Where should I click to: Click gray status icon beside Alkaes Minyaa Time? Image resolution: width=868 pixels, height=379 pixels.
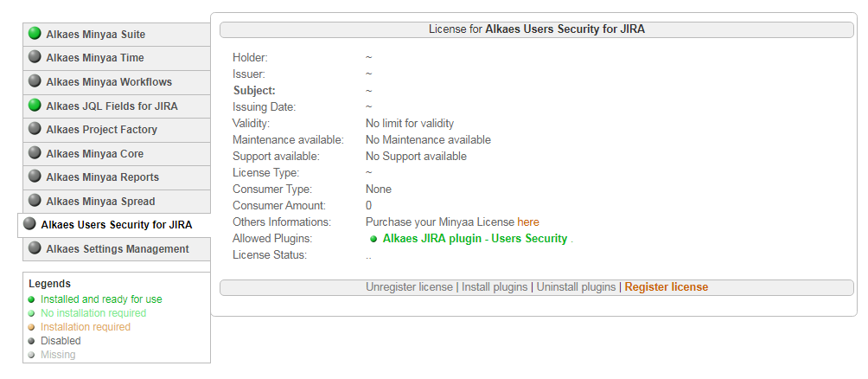(35, 57)
